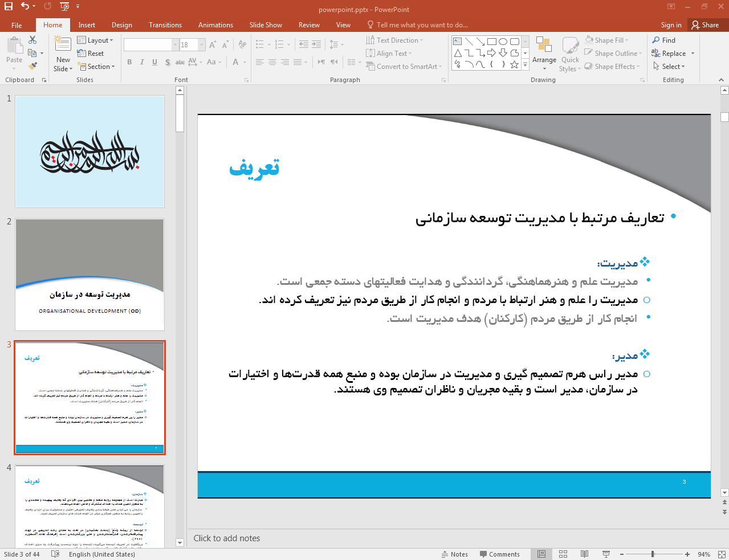Click the Cut scissors icon
Viewport: 729px width, 560px height.
[32, 40]
